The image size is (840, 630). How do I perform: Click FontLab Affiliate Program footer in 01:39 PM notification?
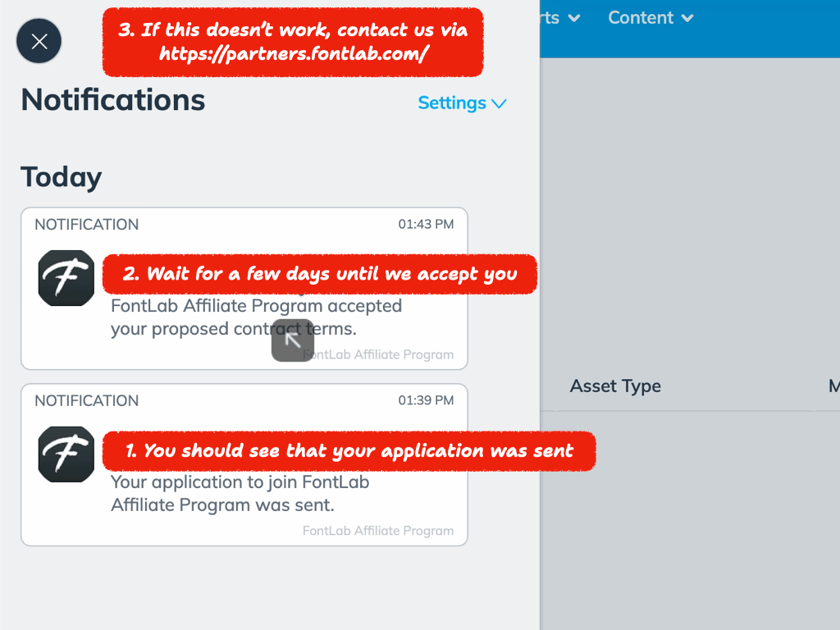377,531
